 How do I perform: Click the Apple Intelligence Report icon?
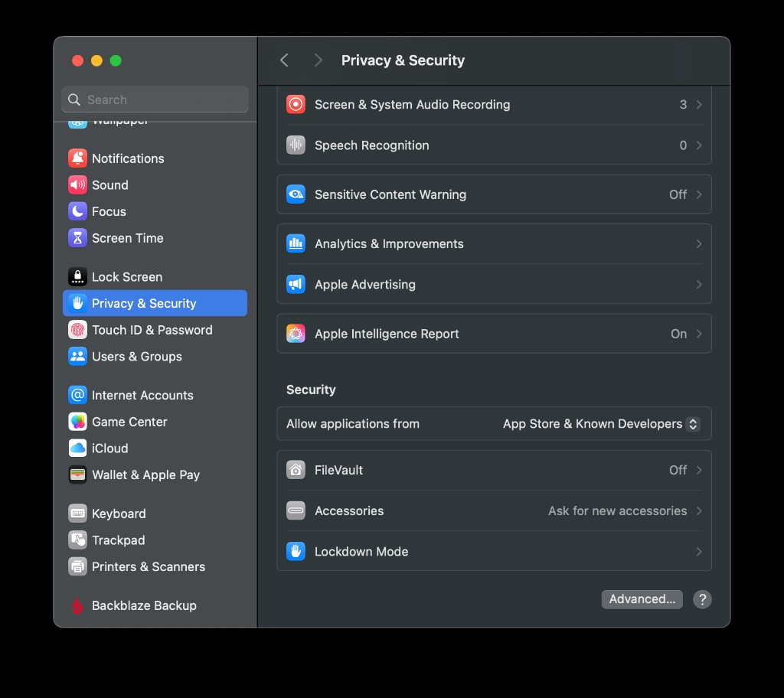point(296,334)
